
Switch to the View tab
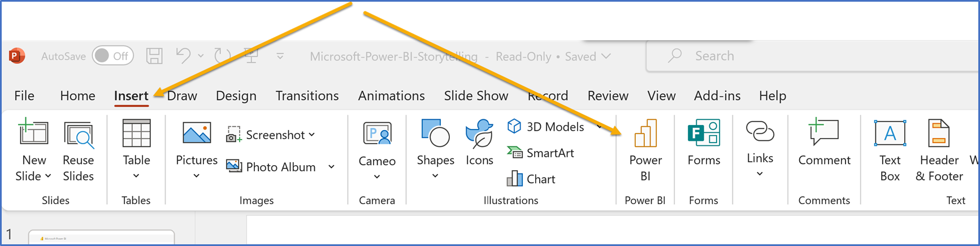(661, 96)
